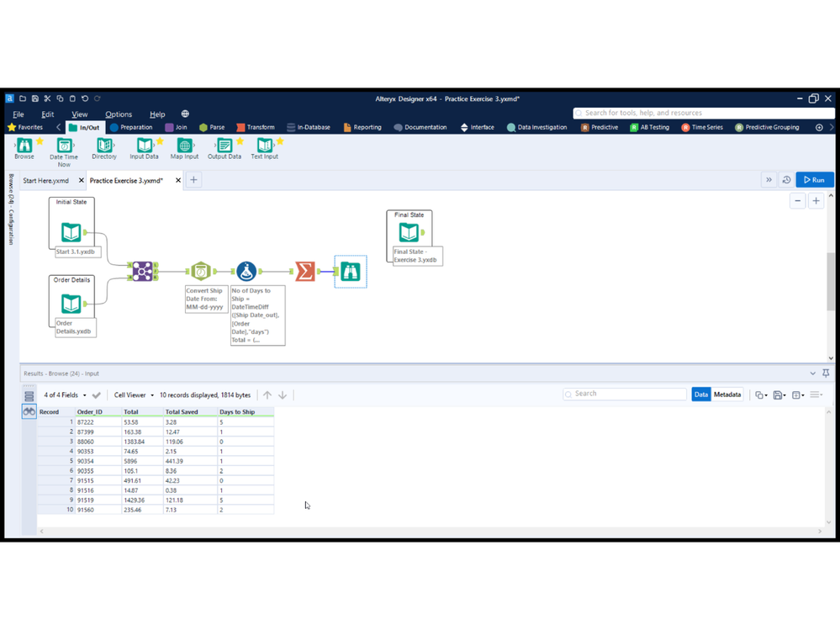840x630 pixels.
Task: Open the workflow run history icon
Action: tap(786, 180)
